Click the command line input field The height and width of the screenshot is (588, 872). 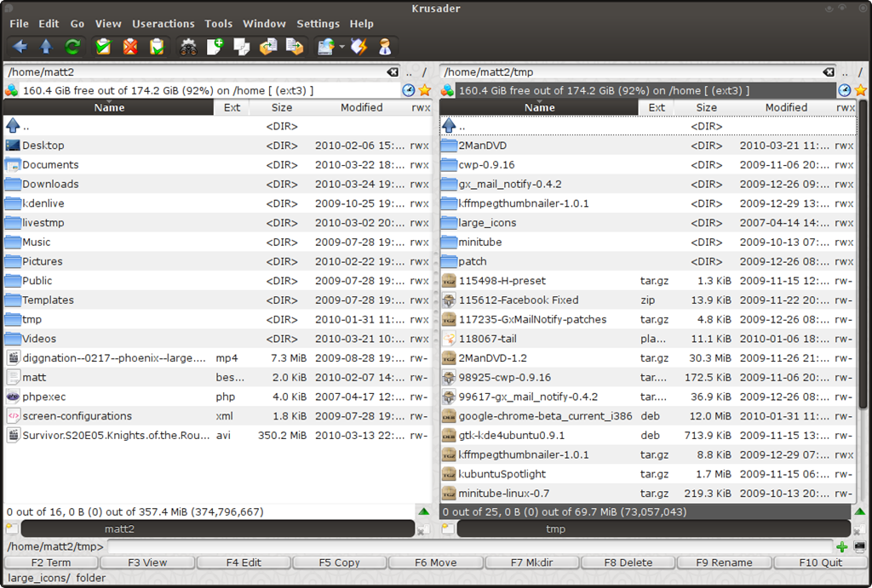click(x=470, y=546)
